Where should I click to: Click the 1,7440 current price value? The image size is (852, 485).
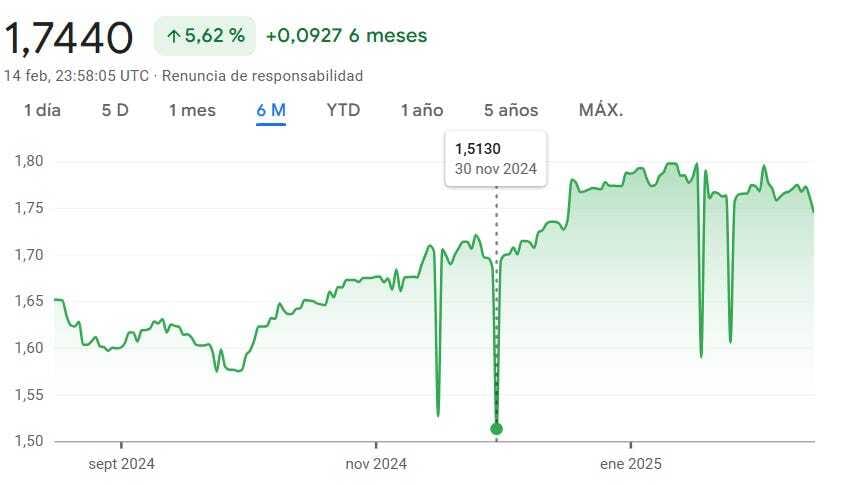point(68,37)
